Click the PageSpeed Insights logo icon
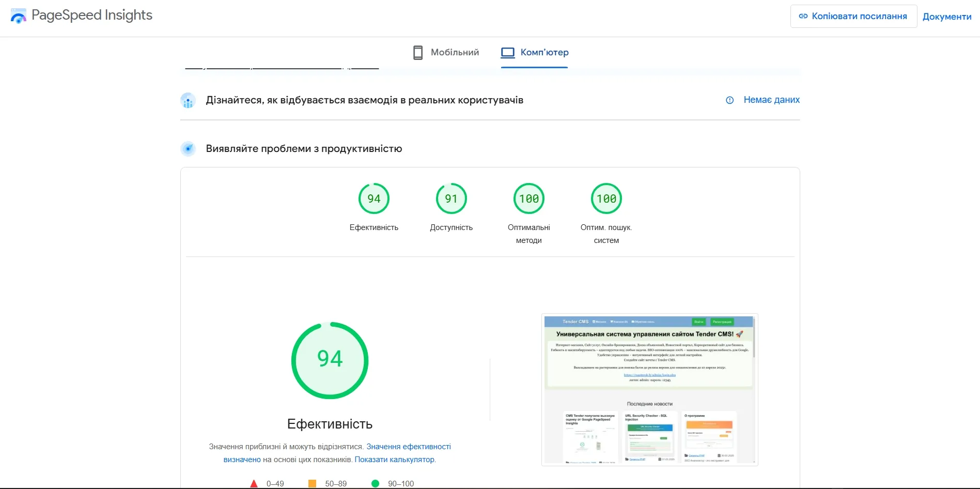The height and width of the screenshot is (489, 980). tap(19, 16)
